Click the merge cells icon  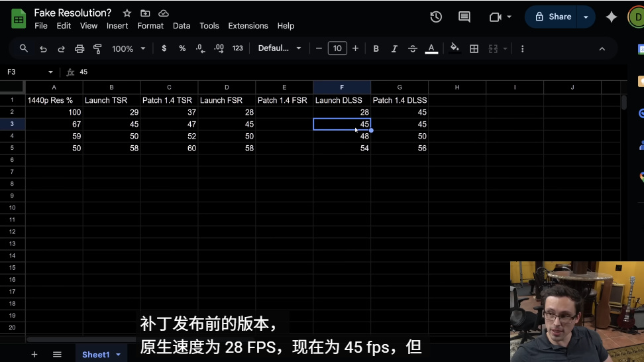point(493,49)
